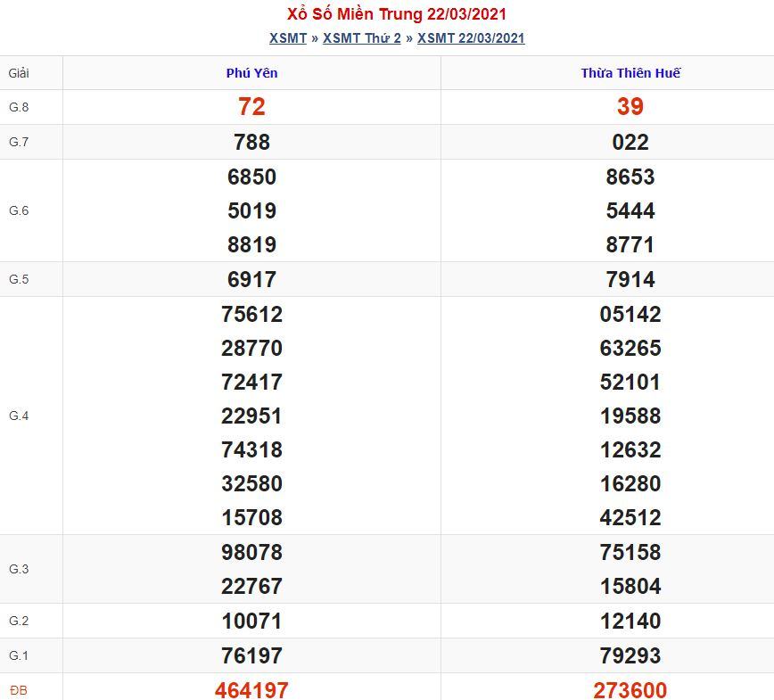Click the Thừa Thiên Huế province header
774x700 pixels.
[630, 73]
